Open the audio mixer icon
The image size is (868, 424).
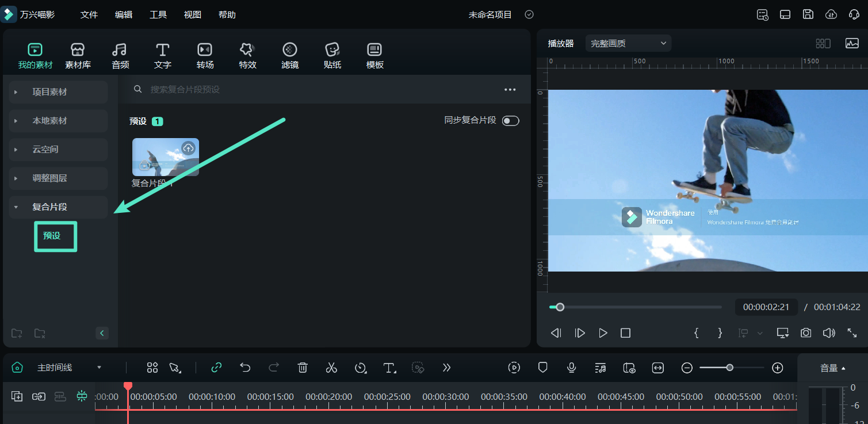[601, 367]
